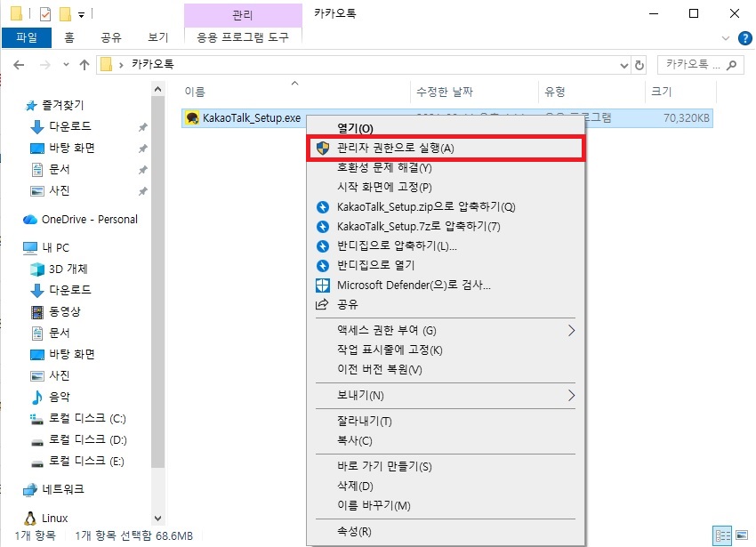Open 응용 프로그램 도구 tab
The width and height of the screenshot is (756, 547).
(243, 37)
